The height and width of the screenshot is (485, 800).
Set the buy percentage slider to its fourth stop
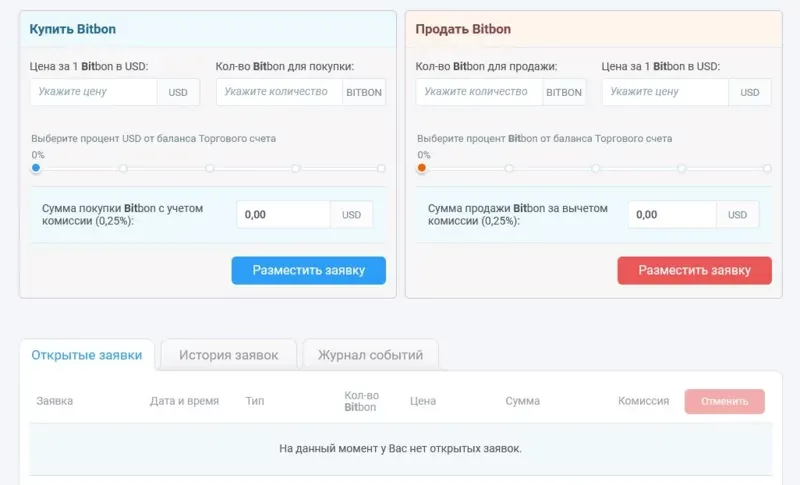pos(295,168)
